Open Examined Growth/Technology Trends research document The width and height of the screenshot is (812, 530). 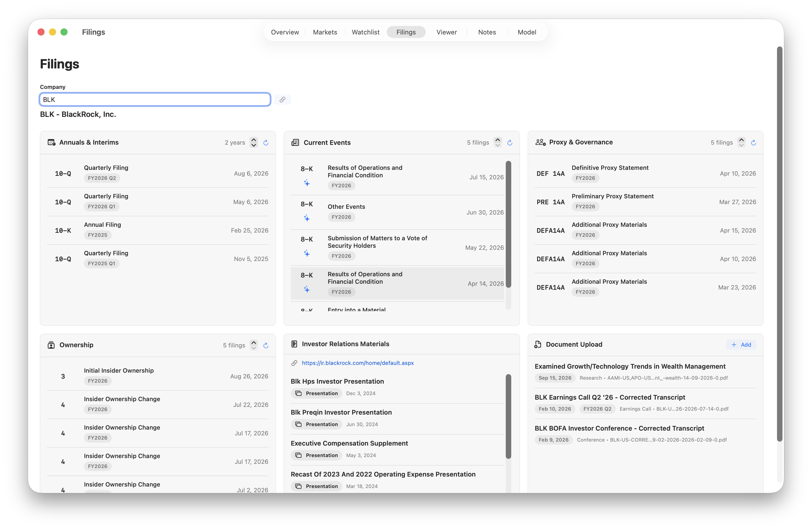coord(645,372)
